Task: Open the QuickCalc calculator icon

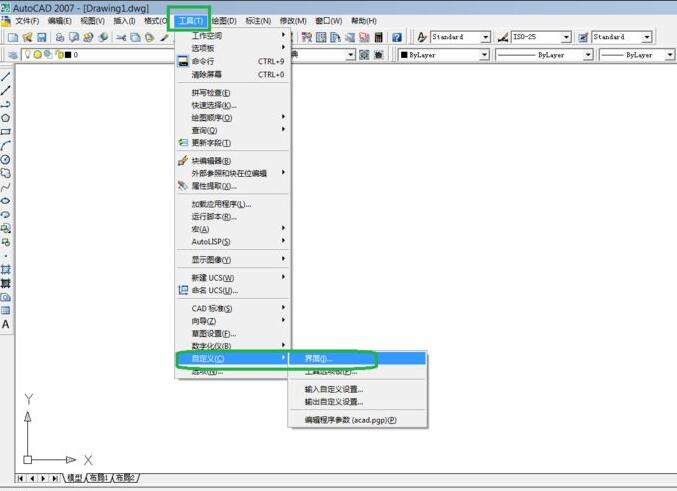Action: point(379,38)
